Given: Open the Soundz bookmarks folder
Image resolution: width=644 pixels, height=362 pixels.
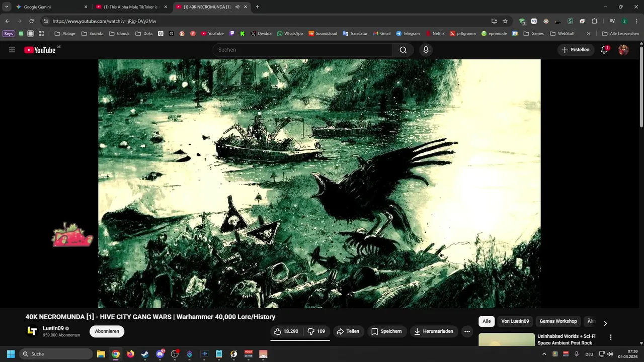Looking at the screenshot, I should click(x=92, y=34).
